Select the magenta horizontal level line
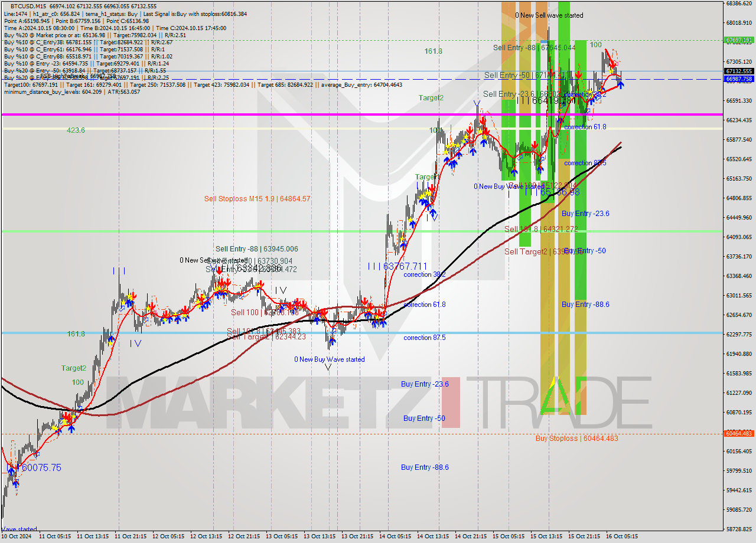The width and height of the screenshot is (756, 543). pyautogui.click(x=361, y=115)
